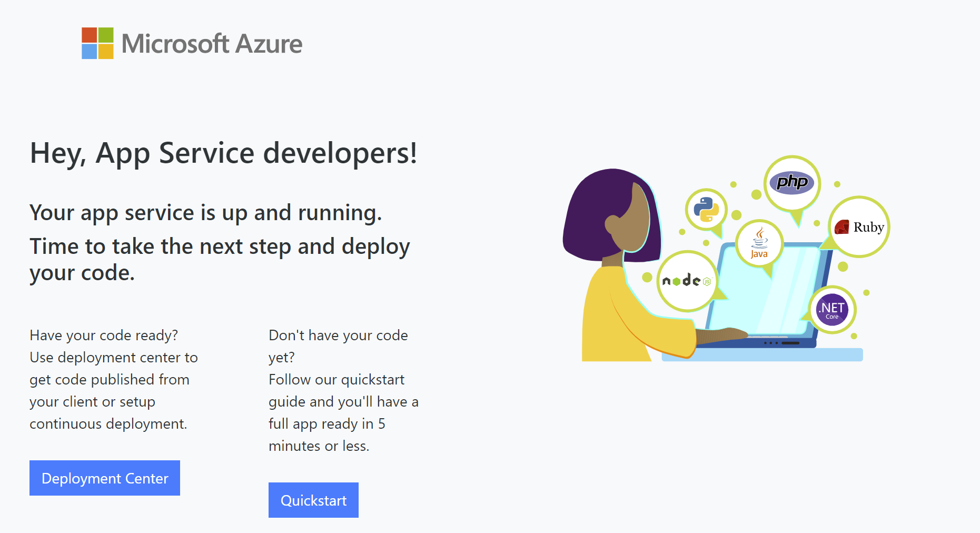This screenshot has width=980, height=533.
Task: Click the Deployment Center button
Action: [105, 478]
